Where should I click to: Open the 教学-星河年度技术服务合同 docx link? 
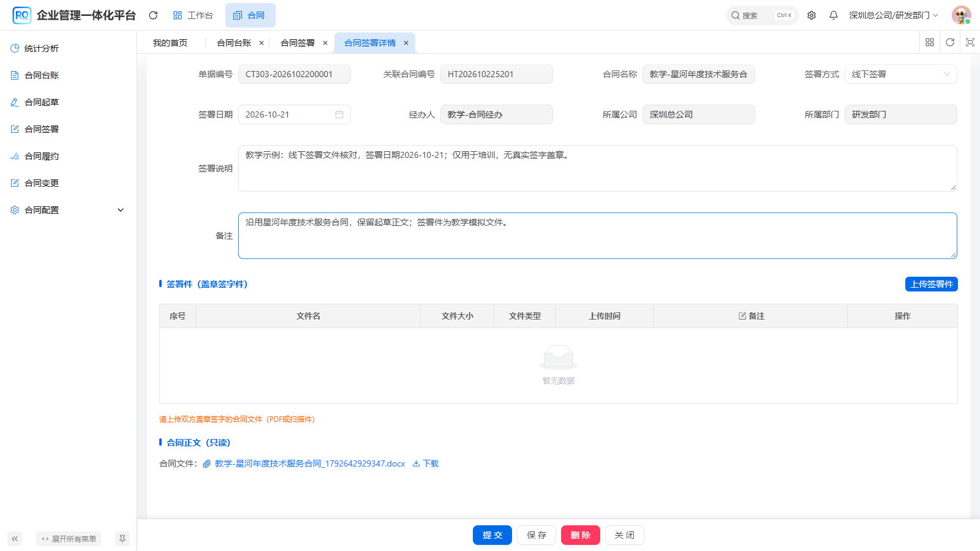tap(310, 463)
